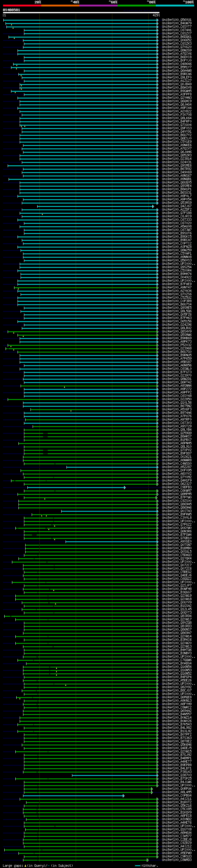This screenshot has width=197, height=868.
Task: Select the UniRef100_A9TRF0 label
Action: tap(177, 419)
